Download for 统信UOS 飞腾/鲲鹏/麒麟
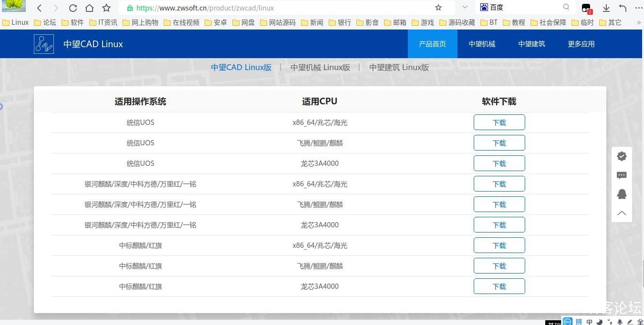The height and width of the screenshot is (325, 644). pos(499,143)
